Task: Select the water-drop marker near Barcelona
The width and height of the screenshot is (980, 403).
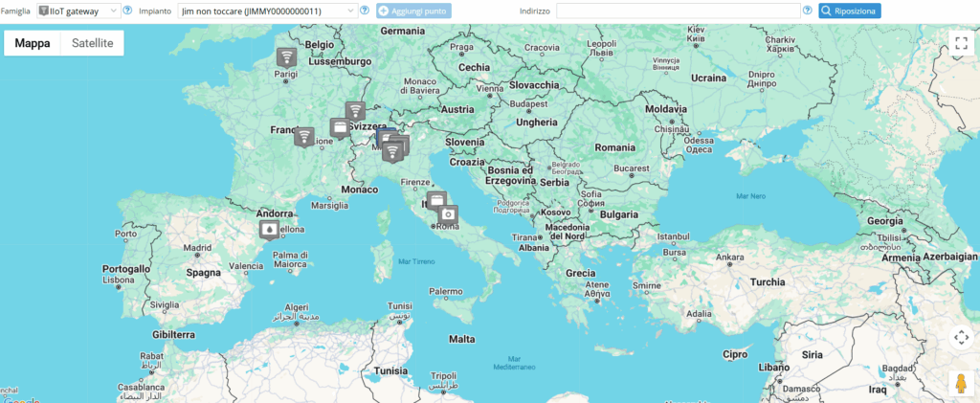Action: 269,230
